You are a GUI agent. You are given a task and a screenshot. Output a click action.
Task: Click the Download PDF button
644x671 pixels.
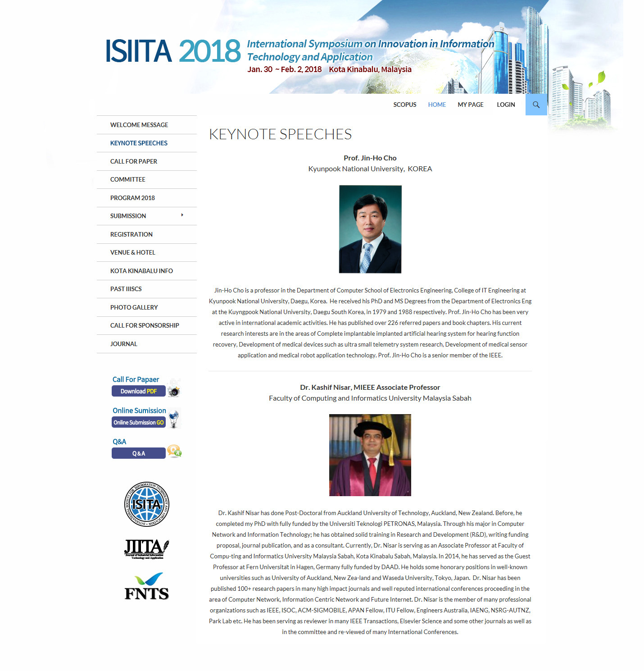(x=139, y=391)
